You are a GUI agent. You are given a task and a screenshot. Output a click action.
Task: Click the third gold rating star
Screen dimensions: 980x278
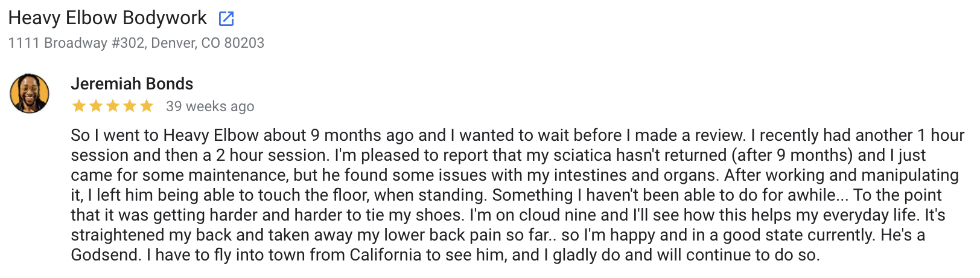coord(113,106)
